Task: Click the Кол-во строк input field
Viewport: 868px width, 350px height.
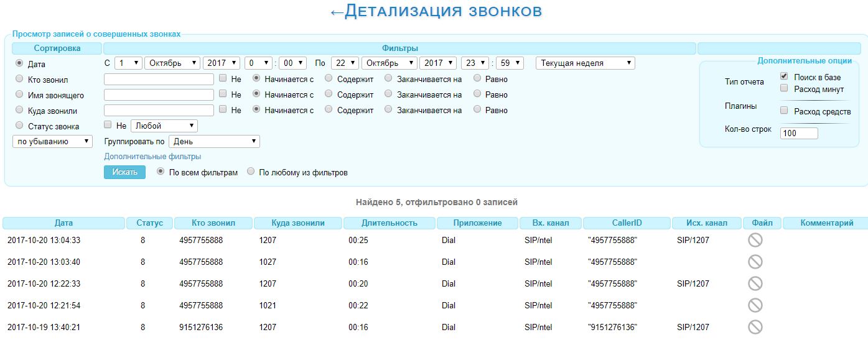Action: coord(798,133)
